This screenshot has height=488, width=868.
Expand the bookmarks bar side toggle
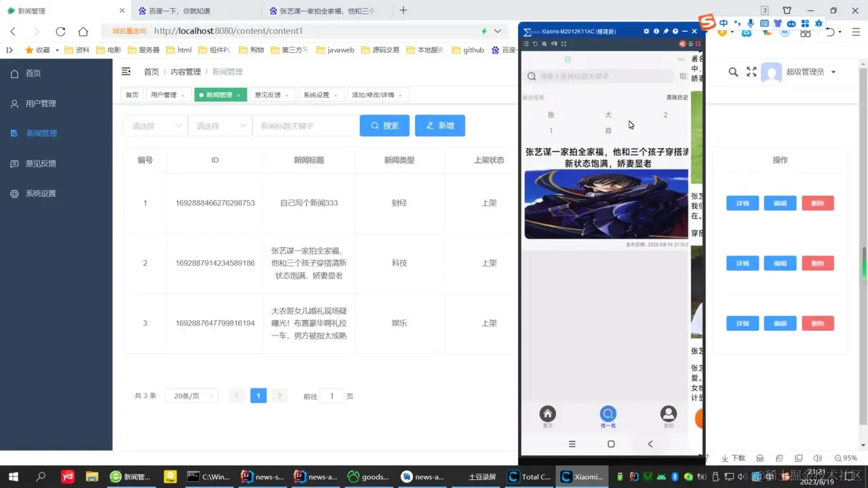coord(9,50)
